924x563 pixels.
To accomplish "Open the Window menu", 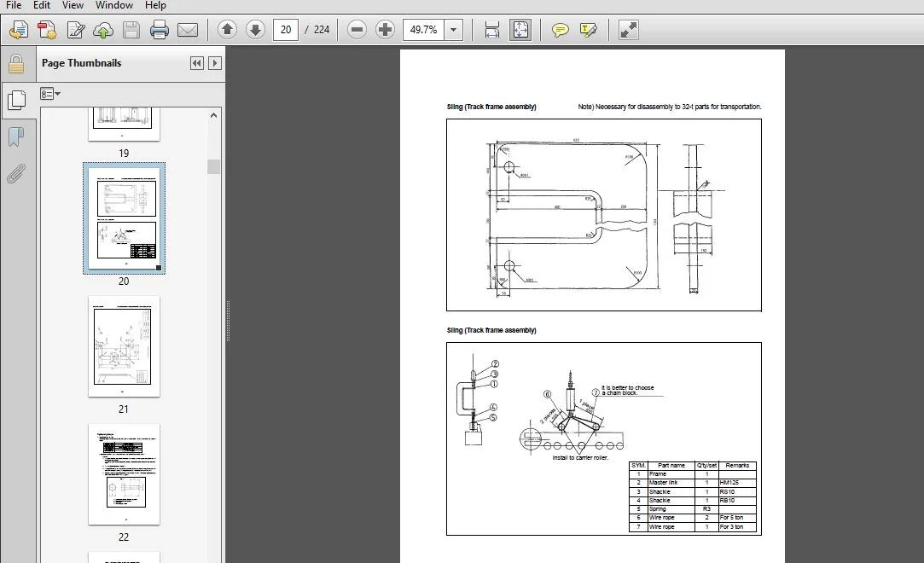I will (113, 5).
